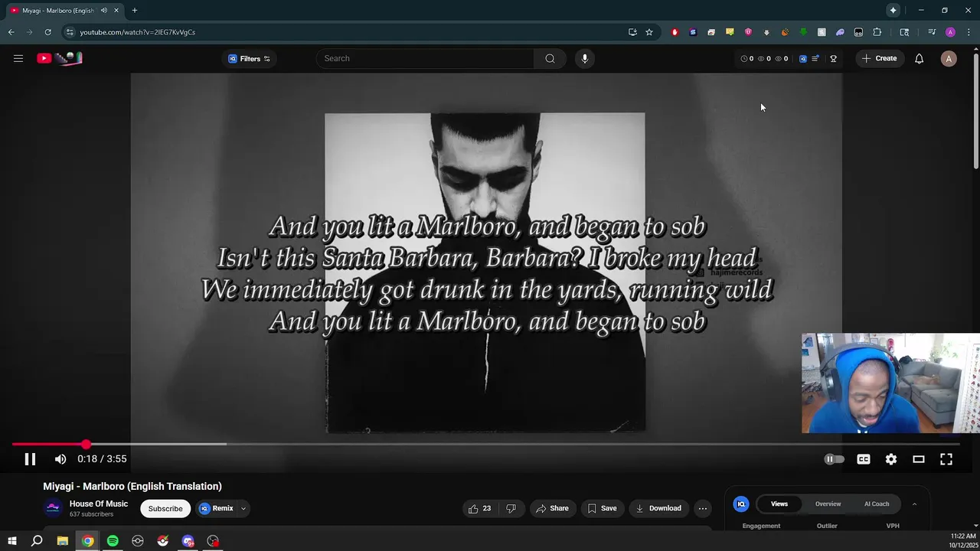Toggle closed captions on the player

coord(864,459)
